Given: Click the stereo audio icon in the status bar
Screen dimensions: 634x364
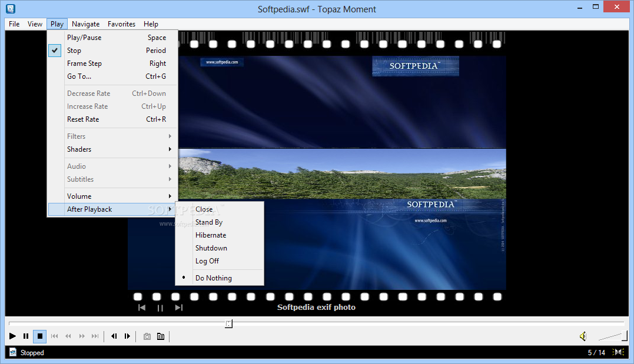Looking at the screenshot, I should pos(618,352).
